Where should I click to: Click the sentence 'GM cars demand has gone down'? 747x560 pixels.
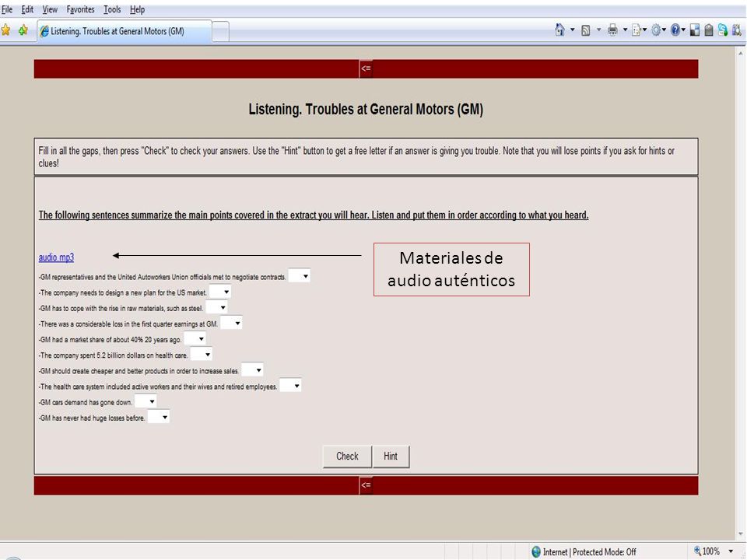86,402
